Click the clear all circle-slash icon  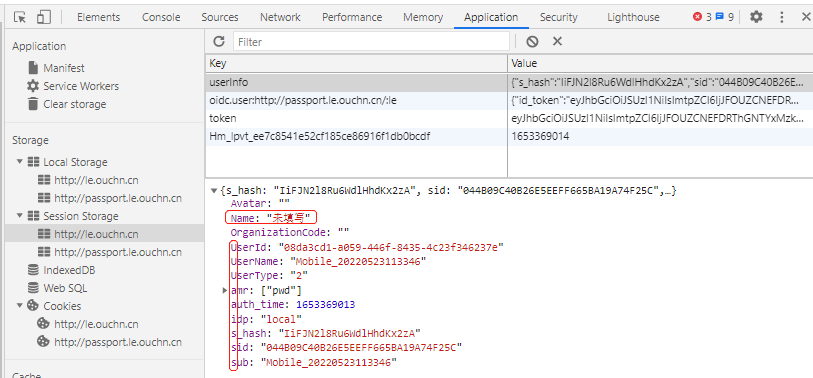[x=532, y=41]
